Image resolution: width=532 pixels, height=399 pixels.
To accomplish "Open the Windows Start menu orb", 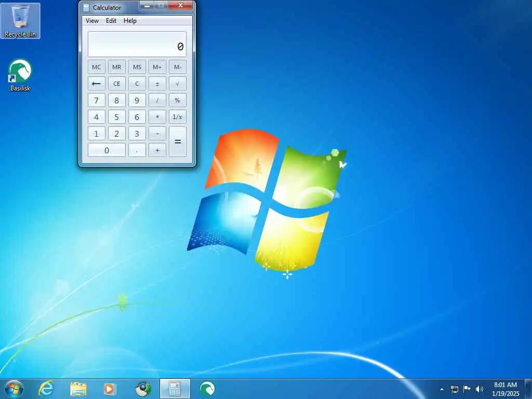I will tap(14, 389).
